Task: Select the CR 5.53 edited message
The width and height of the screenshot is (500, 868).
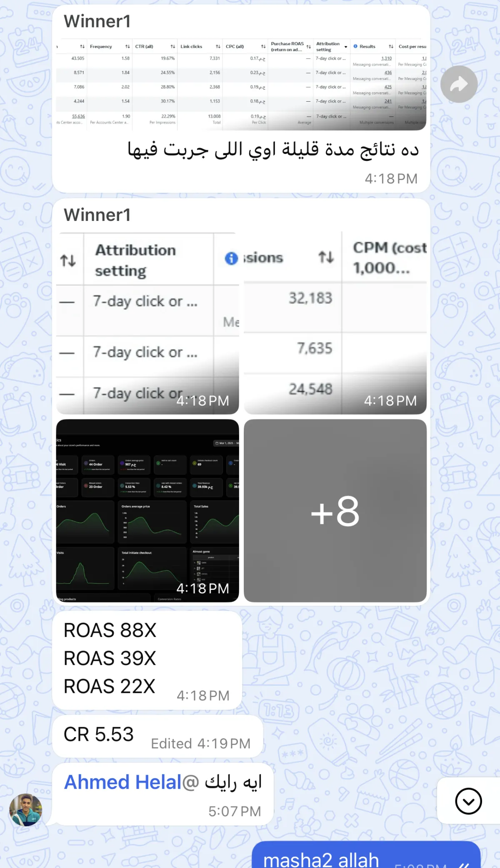Action: pyautogui.click(x=157, y=736)
